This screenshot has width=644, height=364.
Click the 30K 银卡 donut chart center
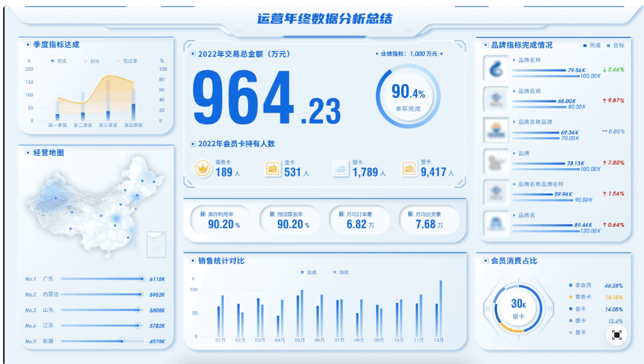tap(518, 308)
